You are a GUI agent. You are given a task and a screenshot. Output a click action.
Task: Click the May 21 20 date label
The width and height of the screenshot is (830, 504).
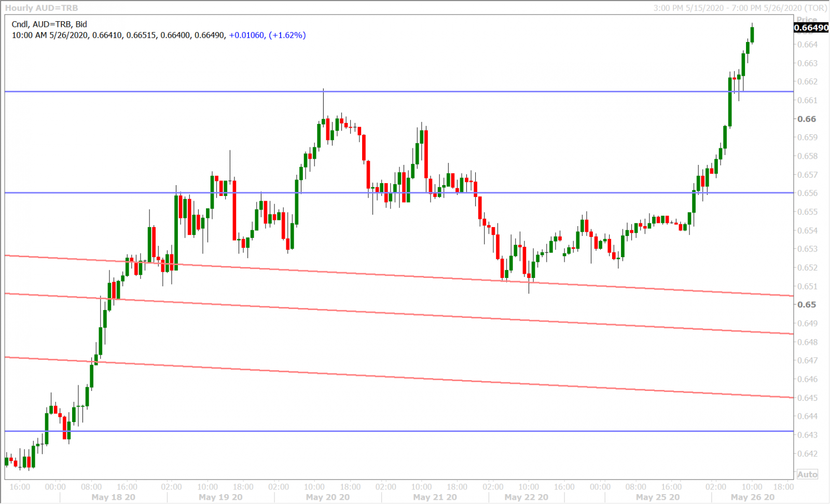point(435,497)
